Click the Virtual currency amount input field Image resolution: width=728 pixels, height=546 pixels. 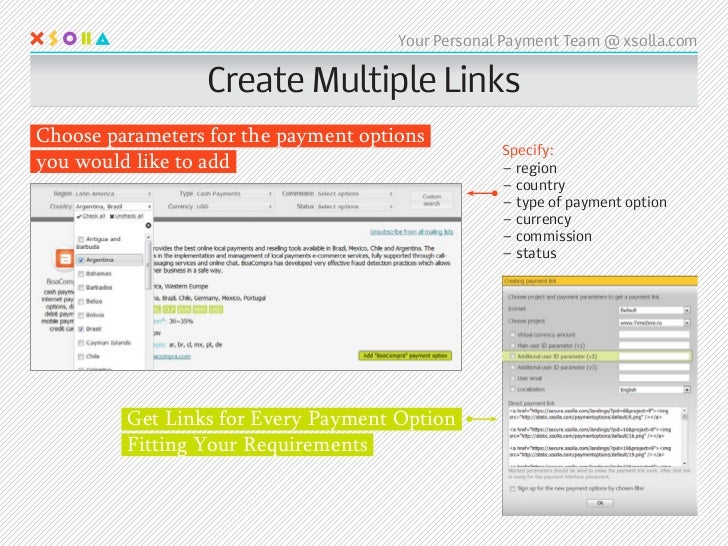655,334
